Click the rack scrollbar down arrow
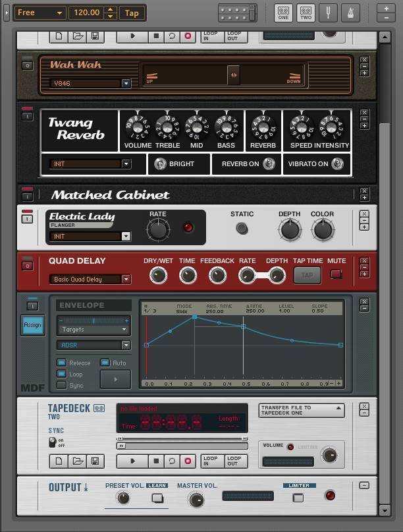Screen dimensions: 403x532 pos(385,510)
